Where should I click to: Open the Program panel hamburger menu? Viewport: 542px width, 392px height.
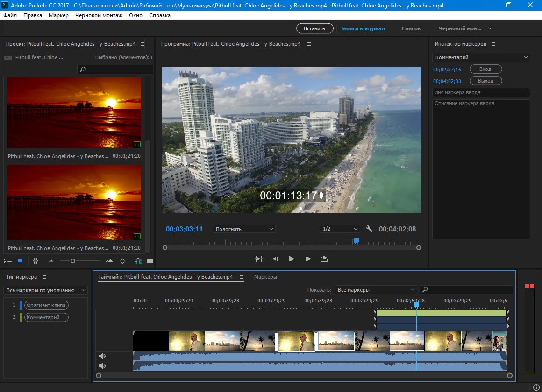point(309,44)
